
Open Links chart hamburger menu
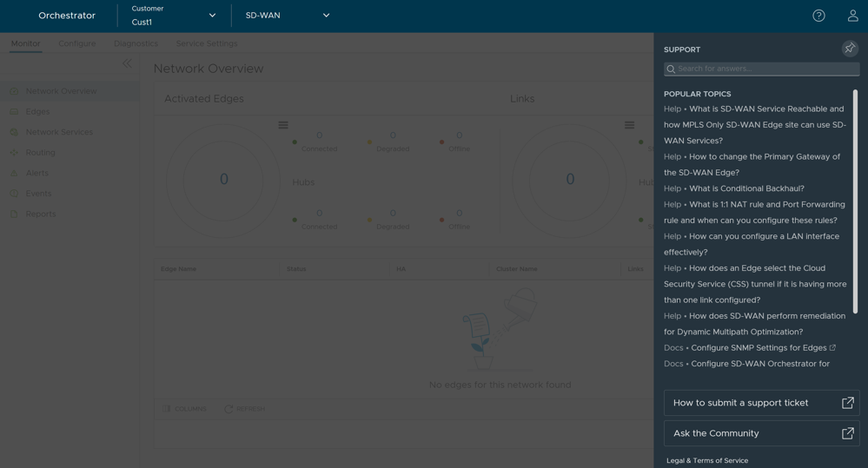[x=629, y=125]
